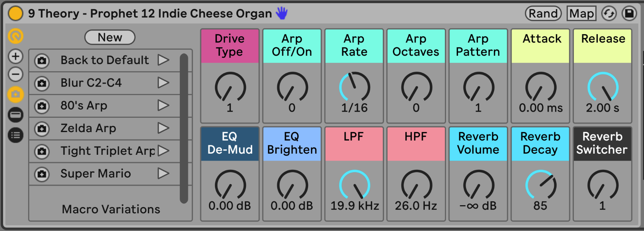Launch the 80's Arp variation
The image size is (644, 231).
(x=163, y=105)
